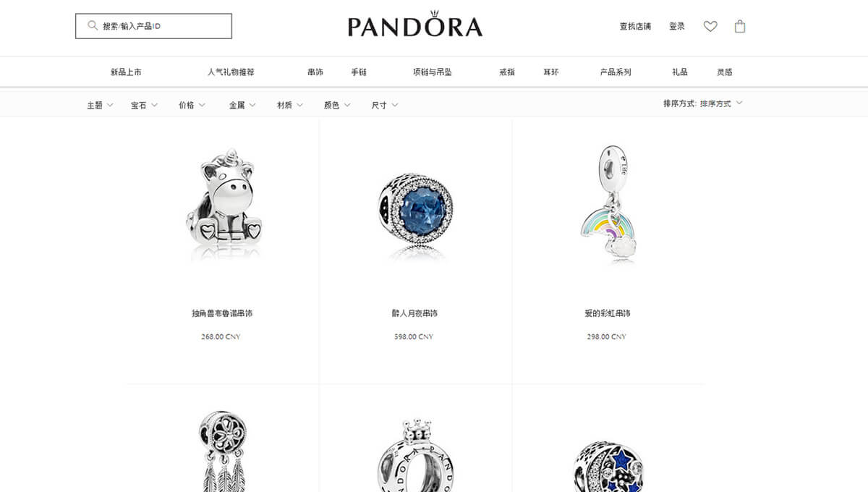Click the search magnifier icon
Screen dimensions: 868x492
click(93, 25)
